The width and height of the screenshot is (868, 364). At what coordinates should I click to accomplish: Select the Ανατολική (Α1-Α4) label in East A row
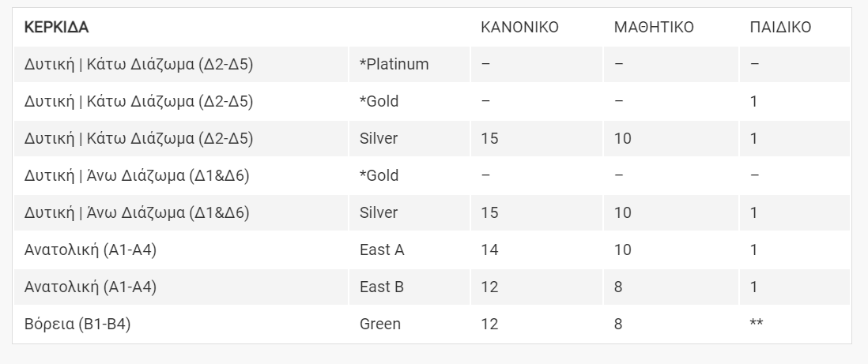tap(90, 250)
